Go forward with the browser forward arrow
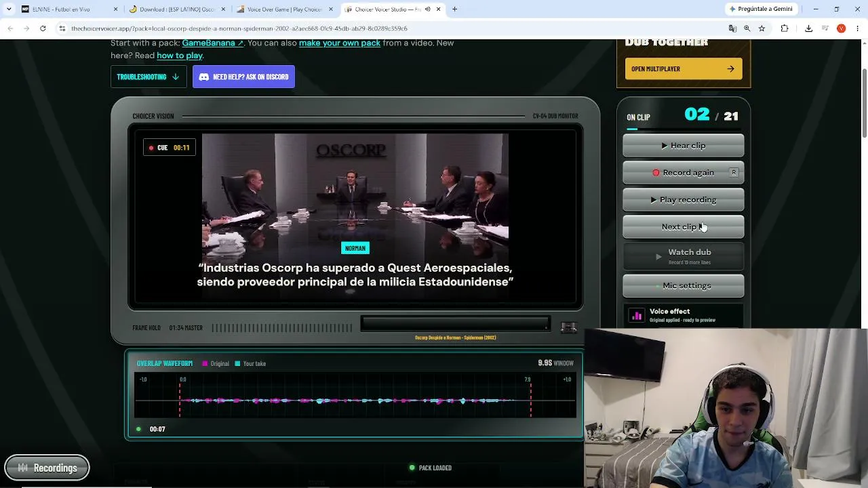This screenshot has height=488, width=868. pos(26,28)
